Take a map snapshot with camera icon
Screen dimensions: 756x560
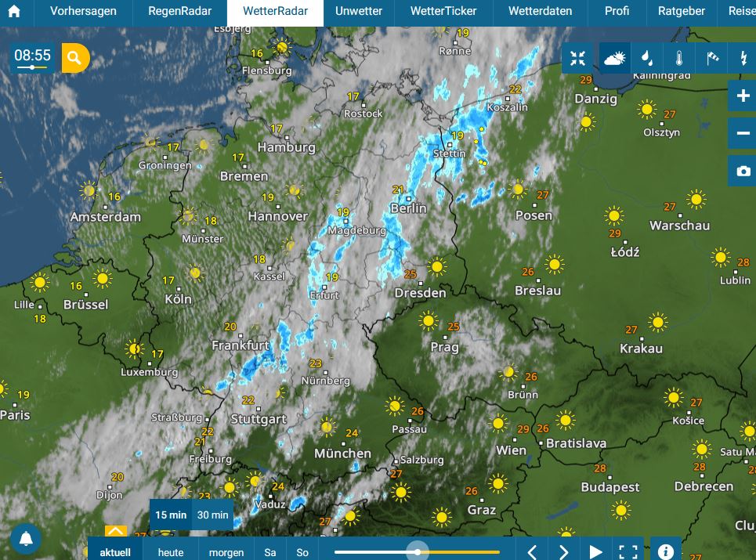(743, 171)
